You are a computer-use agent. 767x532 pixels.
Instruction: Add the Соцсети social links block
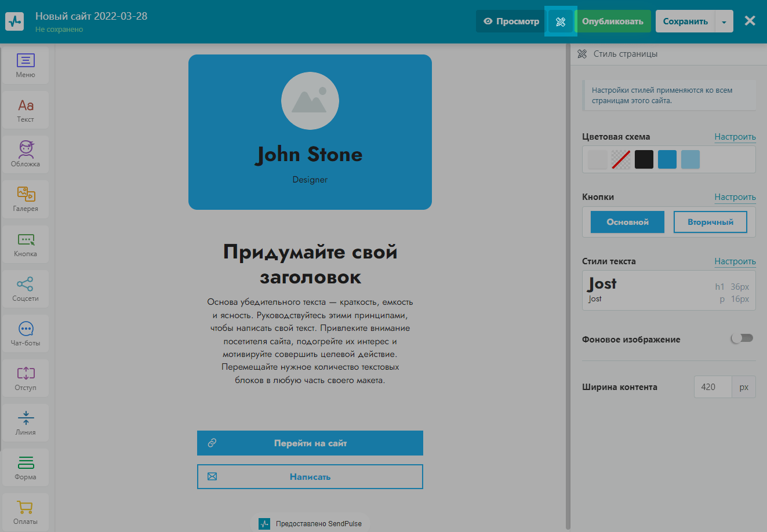(26, 289)
